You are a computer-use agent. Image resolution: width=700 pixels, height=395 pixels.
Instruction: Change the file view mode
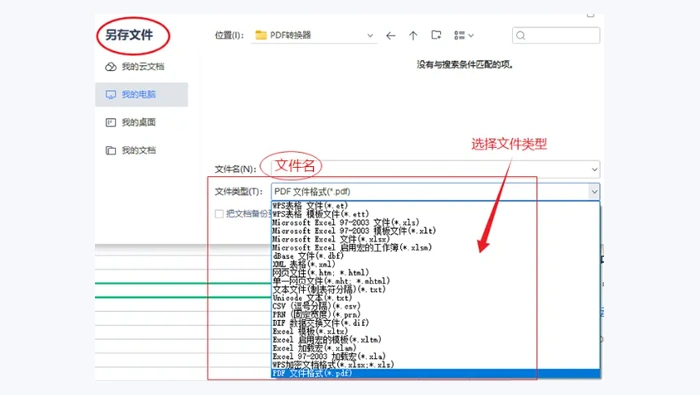tap(463, 35)
